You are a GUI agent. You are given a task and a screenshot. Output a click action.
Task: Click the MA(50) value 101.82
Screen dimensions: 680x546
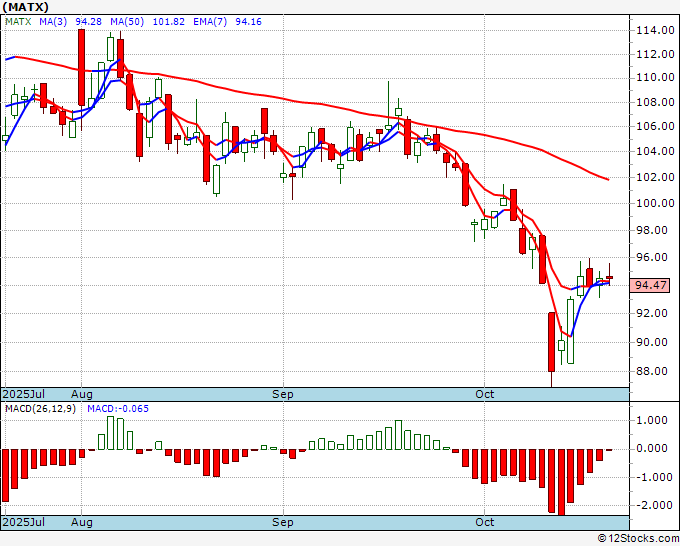tap(169, 22)
